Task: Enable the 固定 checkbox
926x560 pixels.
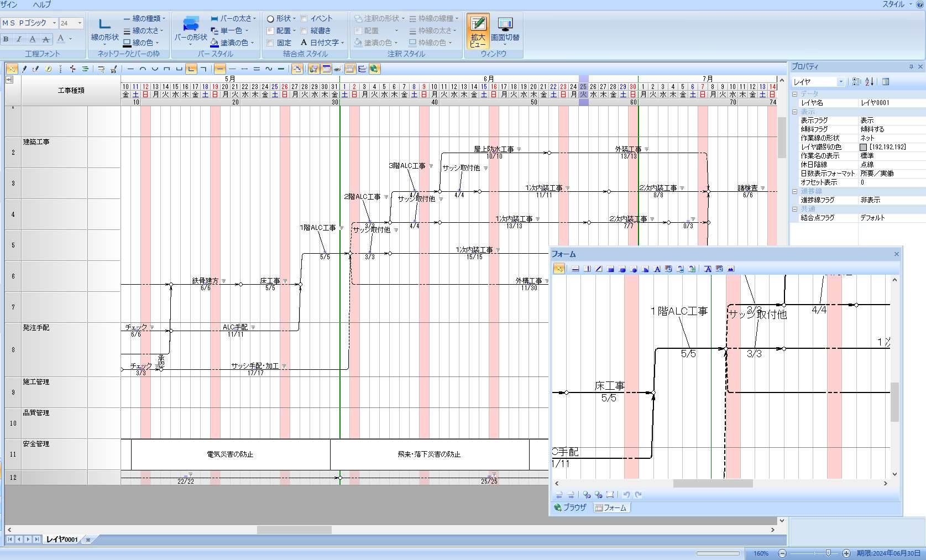Action: [270, 43]
